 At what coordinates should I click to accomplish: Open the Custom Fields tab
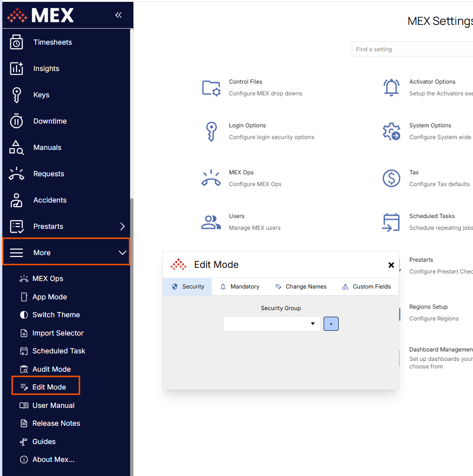[x=366, y=287]
